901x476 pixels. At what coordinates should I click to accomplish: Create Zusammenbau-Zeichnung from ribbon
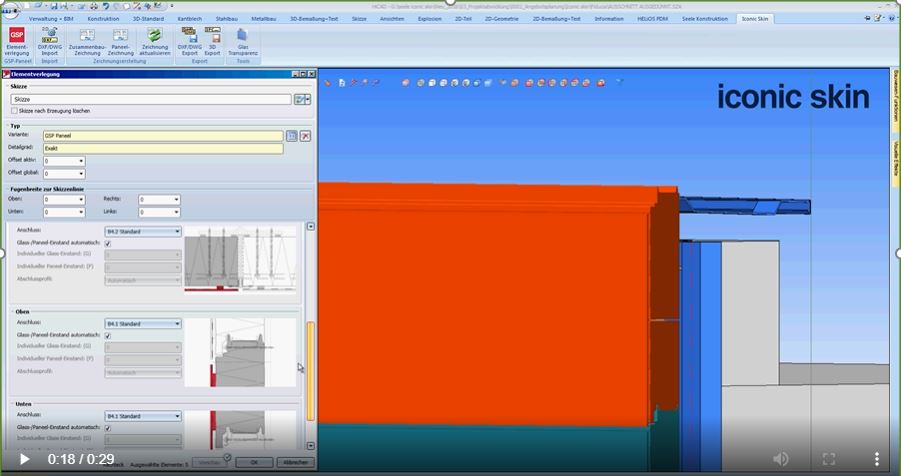[87, 41]
